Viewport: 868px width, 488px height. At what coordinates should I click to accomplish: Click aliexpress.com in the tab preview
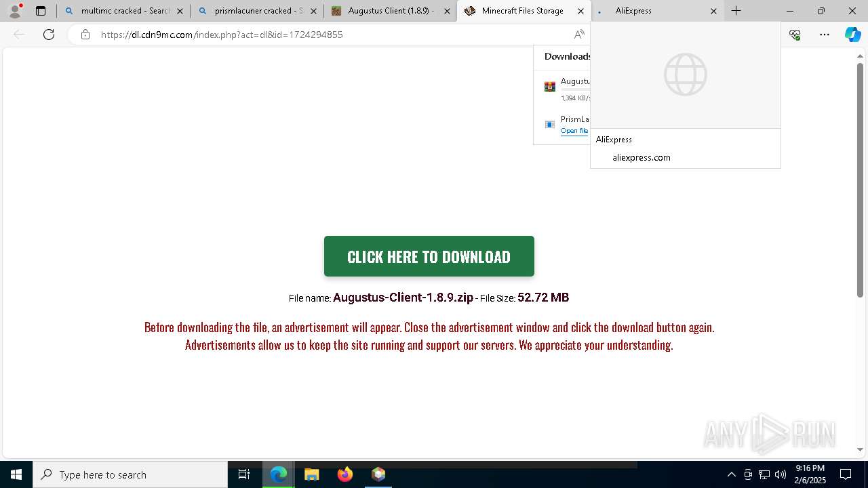point(642,157)
